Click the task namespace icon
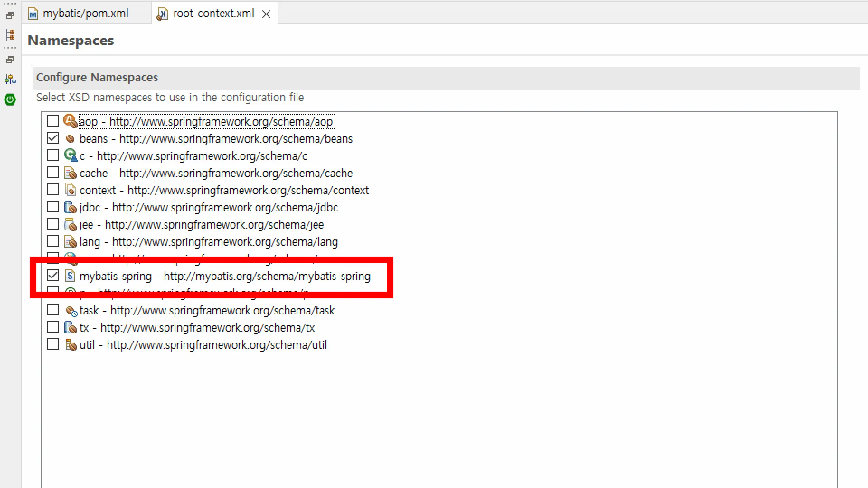868x488 pixels. pyautogui.click(x=71, y=311)
